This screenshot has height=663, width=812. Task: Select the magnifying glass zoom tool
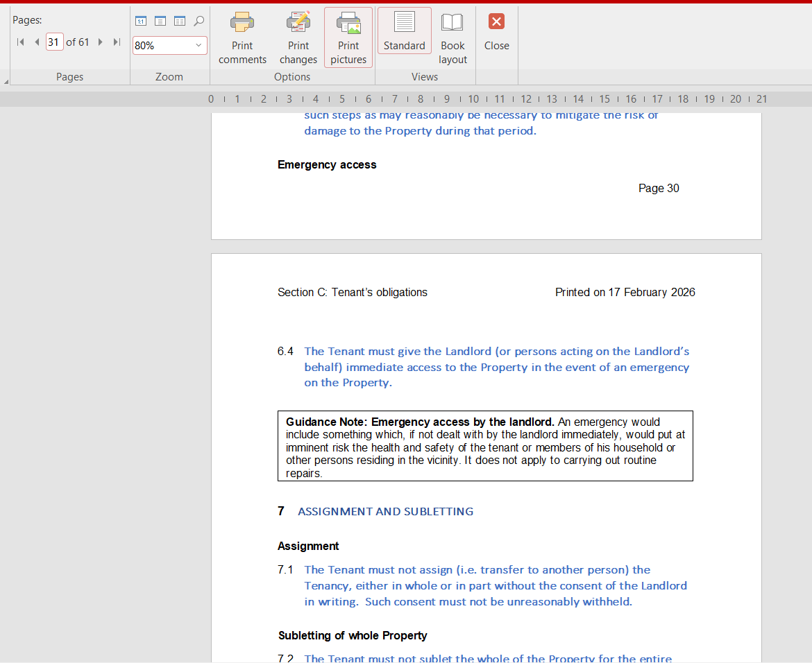[199, 21]
